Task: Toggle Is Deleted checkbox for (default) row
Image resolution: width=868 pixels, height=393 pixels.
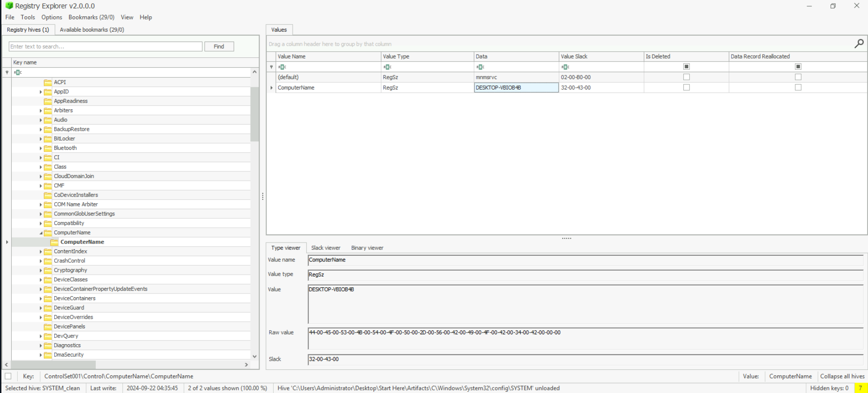Action: pos(686,77)
